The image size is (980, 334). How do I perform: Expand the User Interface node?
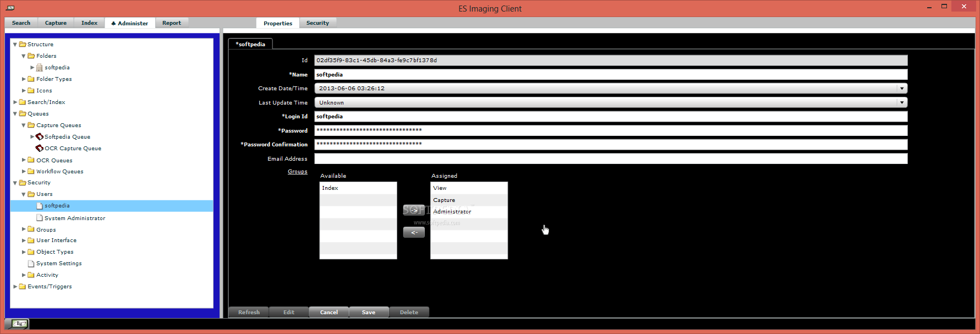[24, 240]
